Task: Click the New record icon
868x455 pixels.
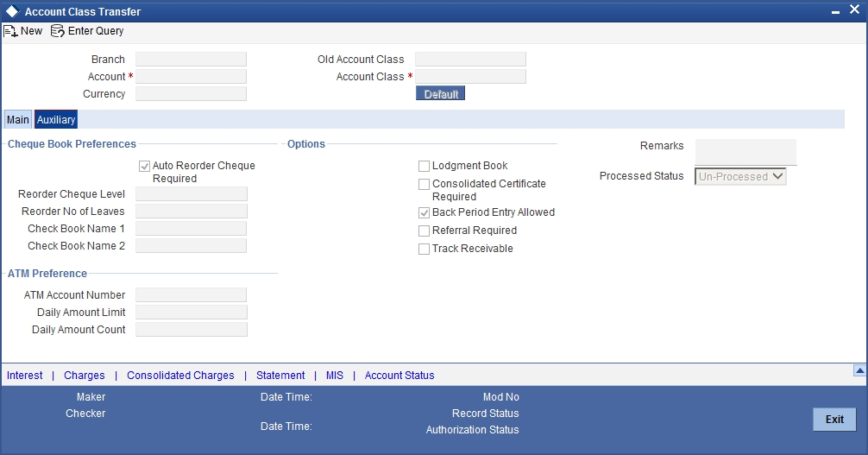Action: pos(10,32)
